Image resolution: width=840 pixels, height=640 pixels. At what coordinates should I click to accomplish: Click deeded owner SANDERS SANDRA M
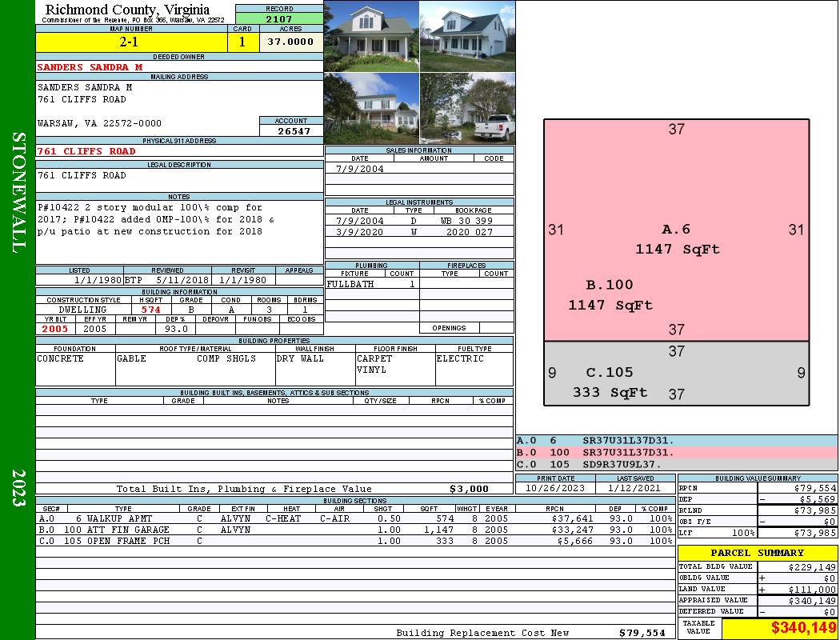click(x=90, y=67)
